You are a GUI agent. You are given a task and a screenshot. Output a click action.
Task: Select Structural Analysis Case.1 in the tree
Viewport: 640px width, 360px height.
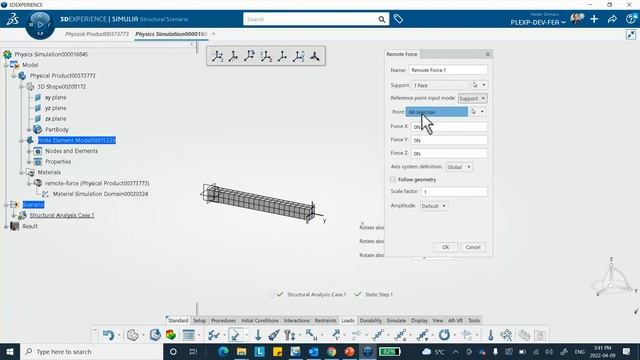62,215
